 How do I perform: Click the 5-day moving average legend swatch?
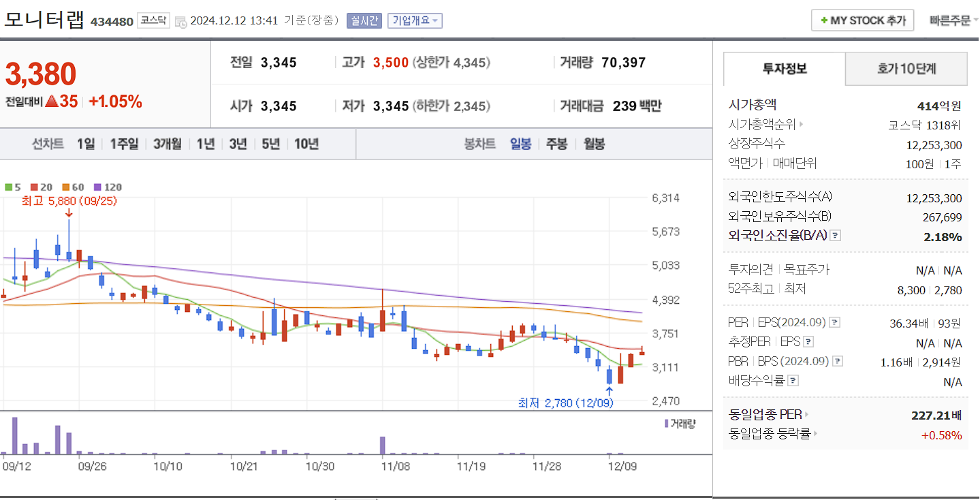click(x=8, y=187)
